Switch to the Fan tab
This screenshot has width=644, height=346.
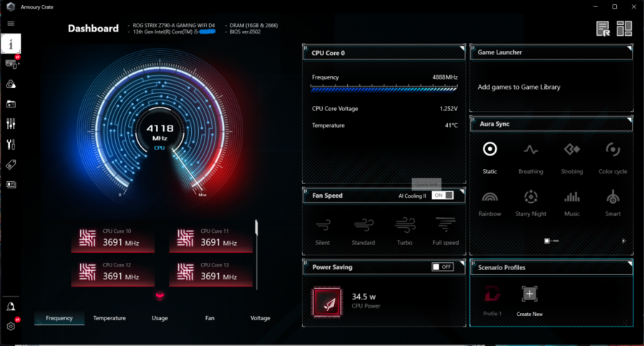click(210, 318)
